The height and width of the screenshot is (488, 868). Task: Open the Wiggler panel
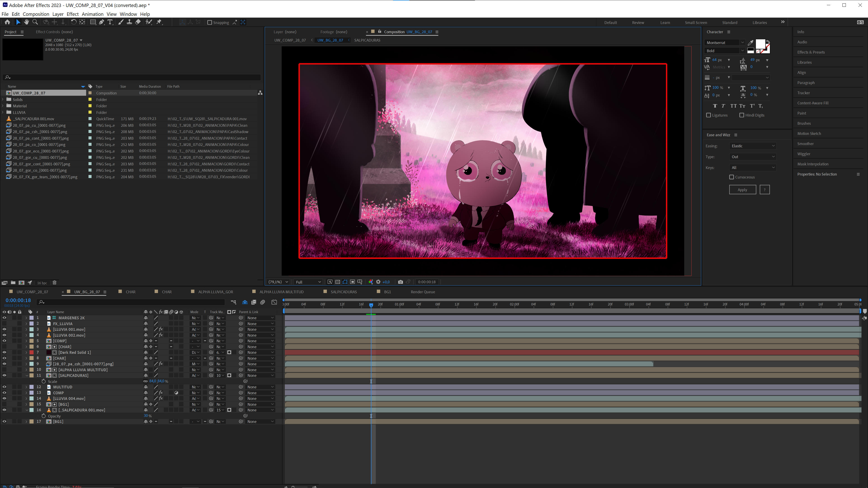(804, 154)
